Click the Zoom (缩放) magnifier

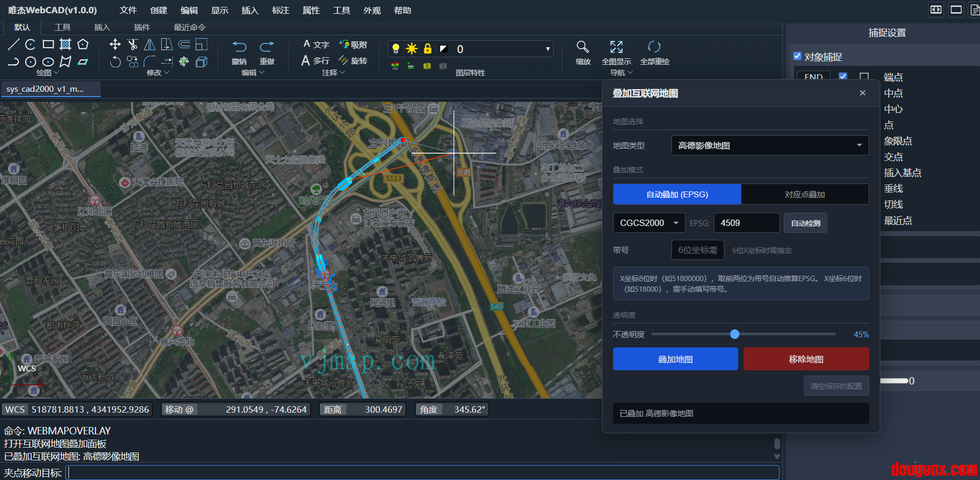583,47
